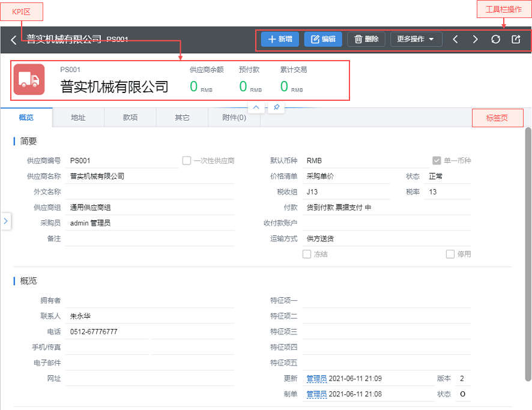This screenshot has height=410, width=532.
Task: Collapse the KPI header with up chevron
Action: [x=256, y=107]
